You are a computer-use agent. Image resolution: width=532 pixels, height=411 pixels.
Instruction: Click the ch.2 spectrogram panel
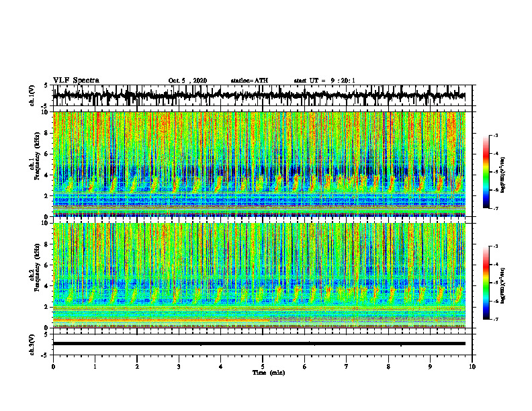tap(259, 275)
